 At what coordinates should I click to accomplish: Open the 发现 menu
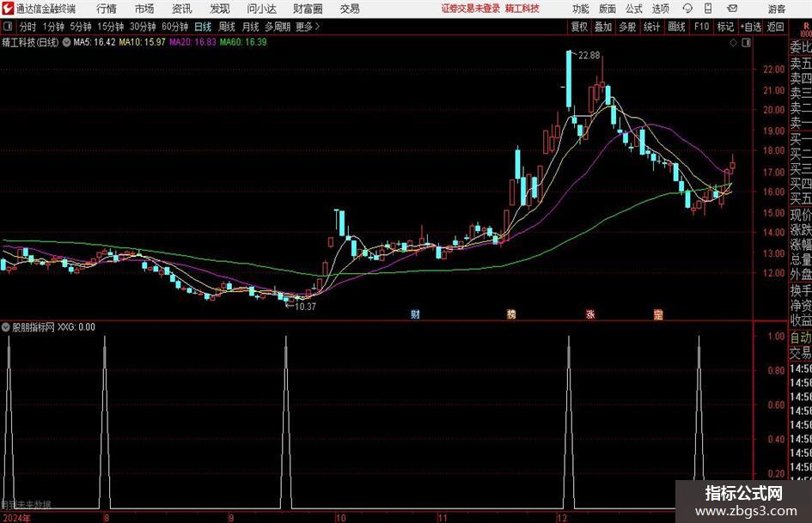click(x=220, y=9)
